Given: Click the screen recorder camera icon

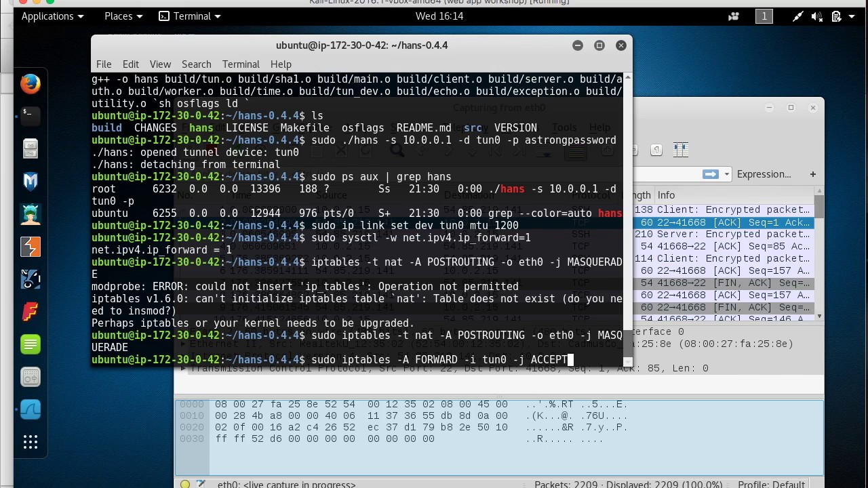Looking at the screenshot, I should [734, 16].
